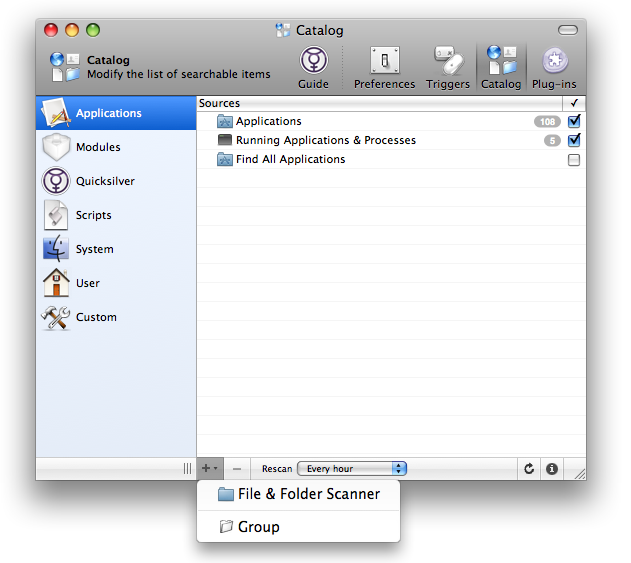
Task: Select Running Applications & Processes row text
Action: (x=326, y=140)
